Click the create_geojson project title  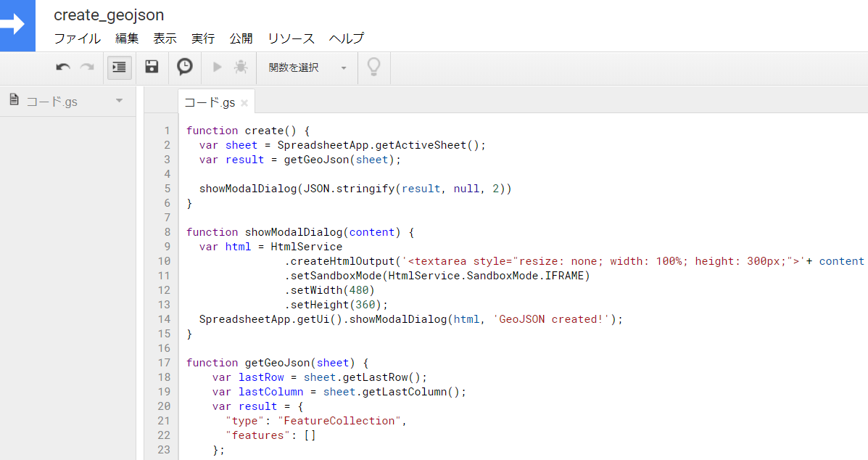(109, 15)
